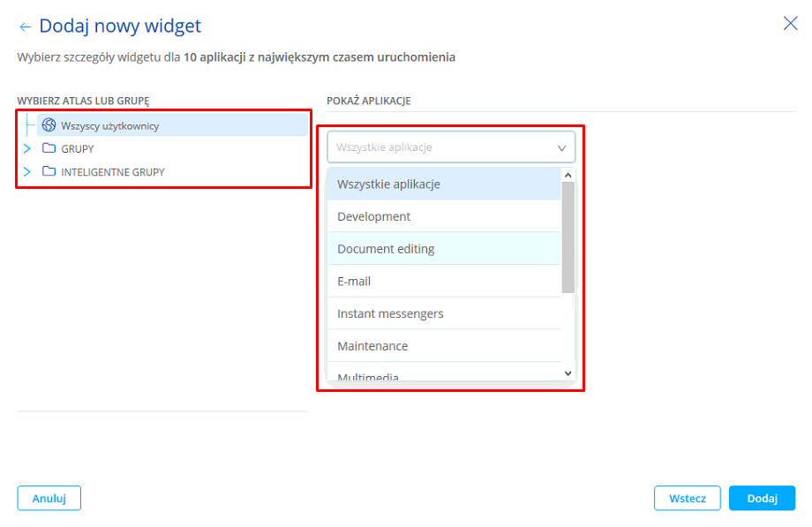Screen dimensions: 812x527
Task: Click the dropdown list scrollbar up arrow
Action: pos(568,175)
